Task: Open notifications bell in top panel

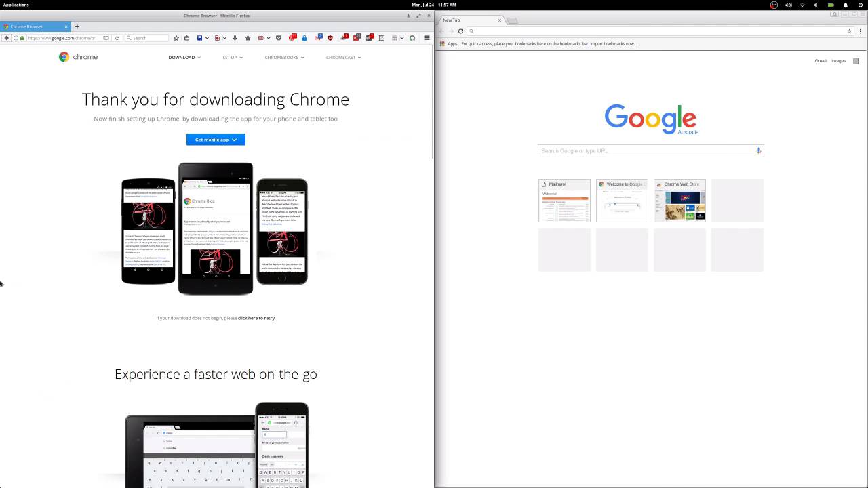Action: [x=846, y=5]
